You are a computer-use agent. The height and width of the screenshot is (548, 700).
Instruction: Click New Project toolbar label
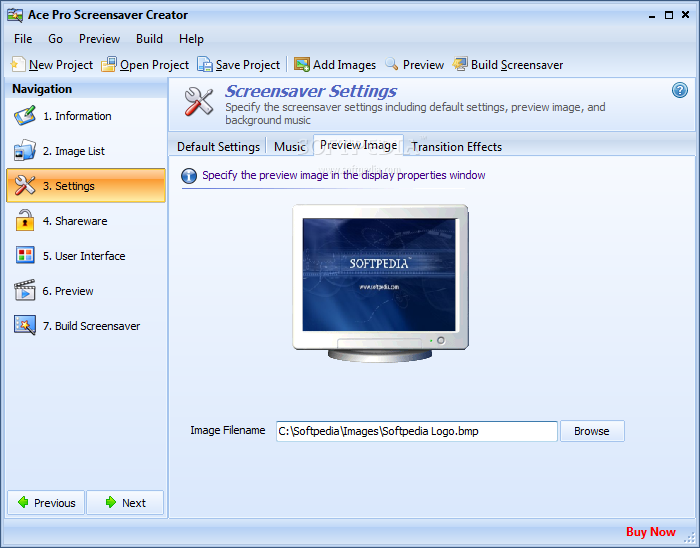coord(61,65)
